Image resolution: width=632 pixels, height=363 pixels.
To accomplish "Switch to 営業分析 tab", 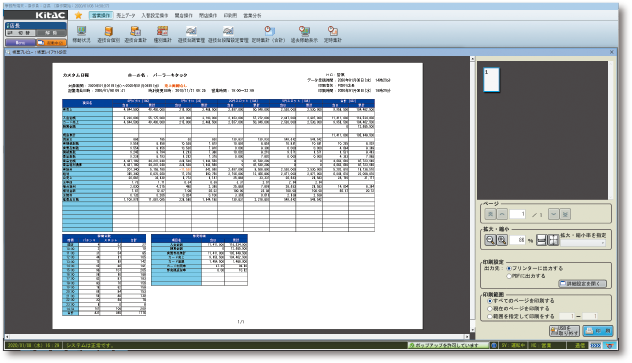I will [252, 15].
